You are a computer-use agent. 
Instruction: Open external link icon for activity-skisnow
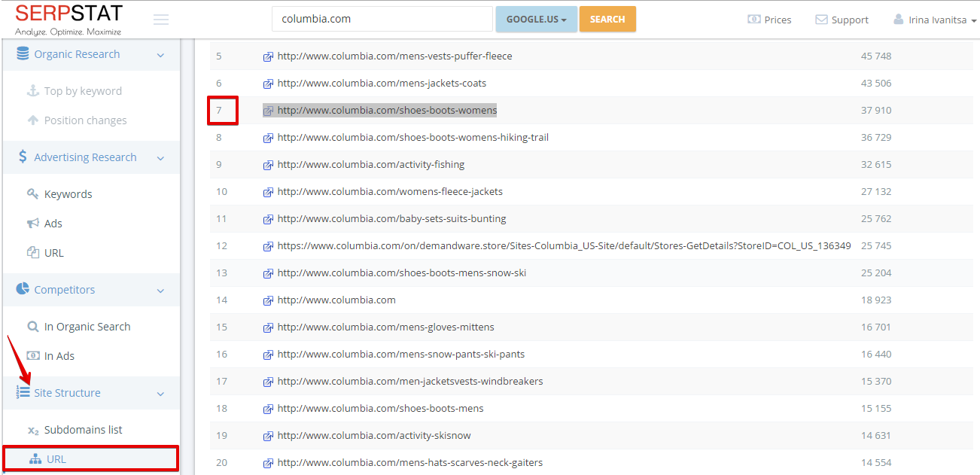tap(268, 436)
